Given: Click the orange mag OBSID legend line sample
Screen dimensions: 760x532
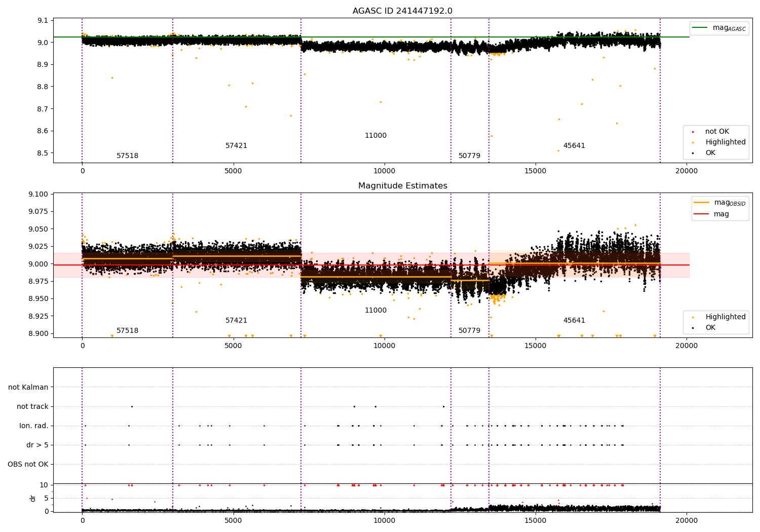Looking at the screenshot, I should [x=701, y=203].
